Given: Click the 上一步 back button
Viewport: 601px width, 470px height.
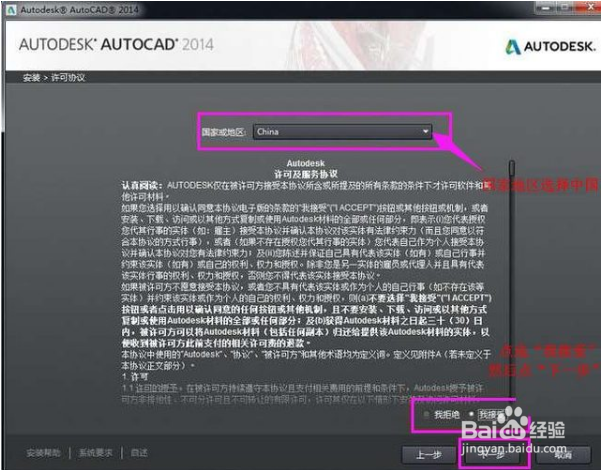Looking at the screenshot, I should click(x=429, y=455).
